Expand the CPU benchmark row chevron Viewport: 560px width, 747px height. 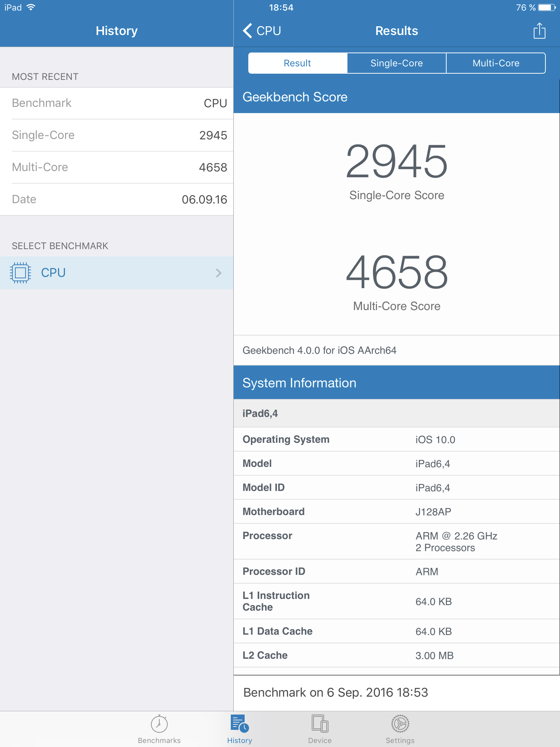[219, 273]
